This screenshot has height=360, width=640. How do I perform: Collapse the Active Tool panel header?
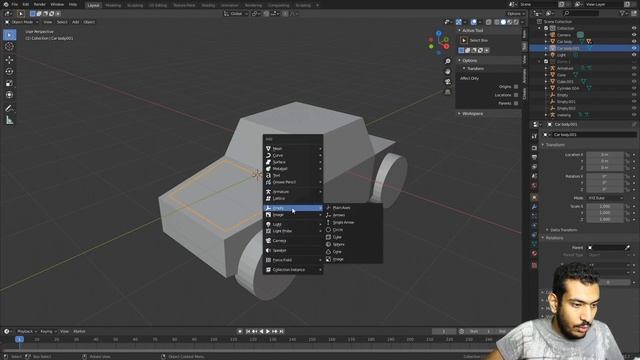tap(488, 31)
